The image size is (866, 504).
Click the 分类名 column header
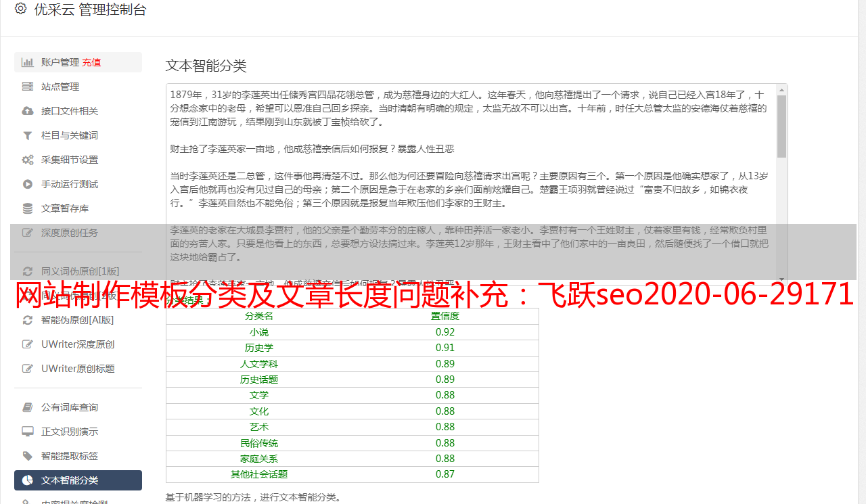(x=259, y=316)
